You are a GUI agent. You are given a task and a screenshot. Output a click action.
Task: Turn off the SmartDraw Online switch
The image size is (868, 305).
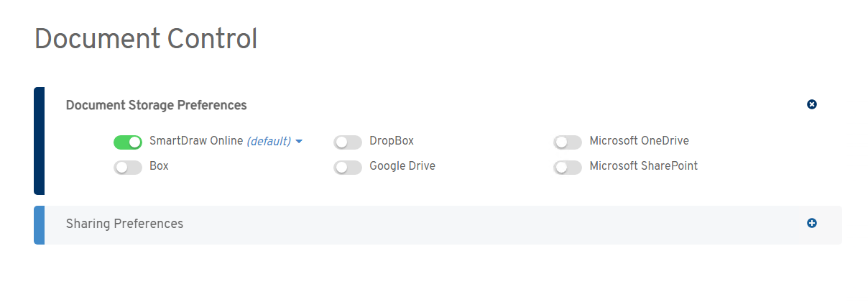pyautogui.click(x=128, y=142)
